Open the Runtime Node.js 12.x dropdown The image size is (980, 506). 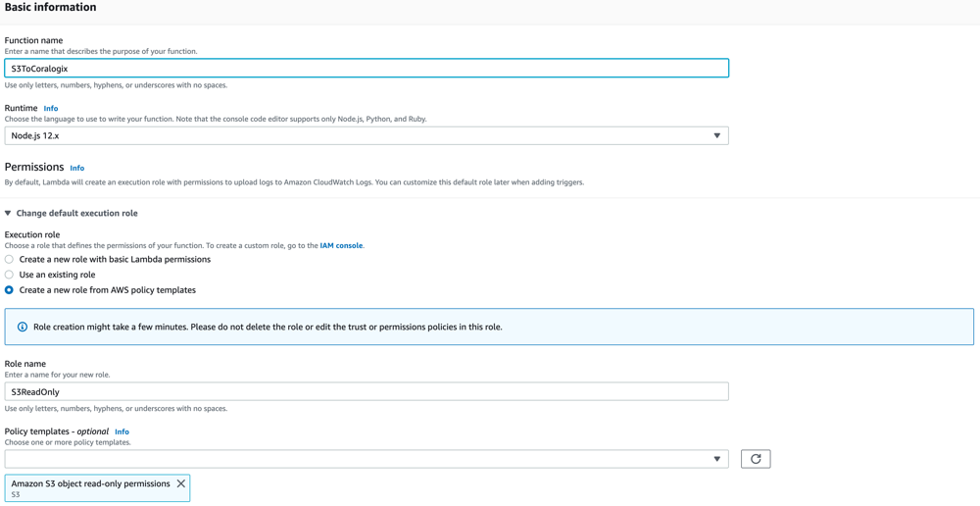(x=367, y=135)
